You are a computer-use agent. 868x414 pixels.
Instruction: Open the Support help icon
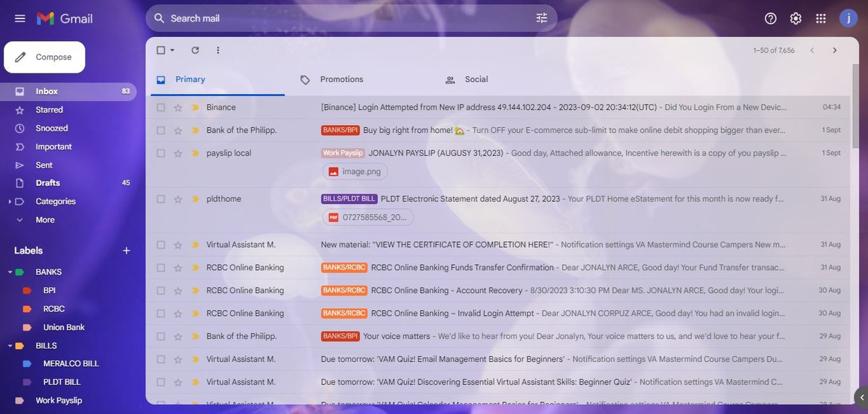tap(771, 18)
